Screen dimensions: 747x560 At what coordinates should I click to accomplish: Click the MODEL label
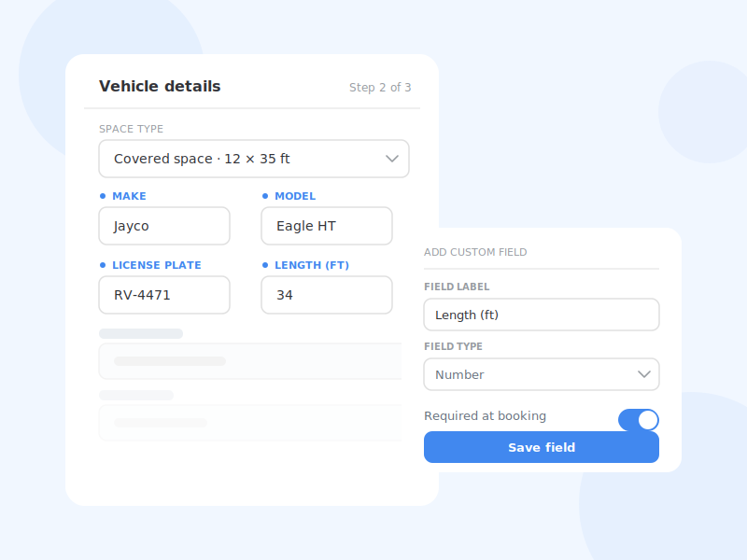pyautogui.click(x=295, y=196)
